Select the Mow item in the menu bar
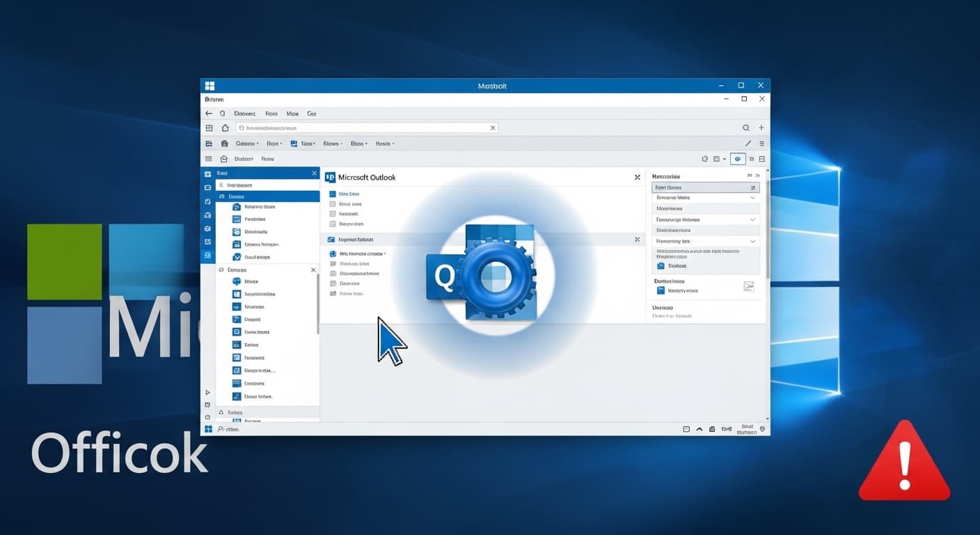 pos(292,113)
